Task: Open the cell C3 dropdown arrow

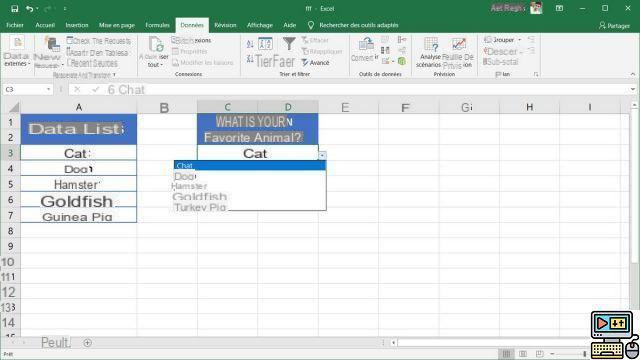Action: click(322, 156)
